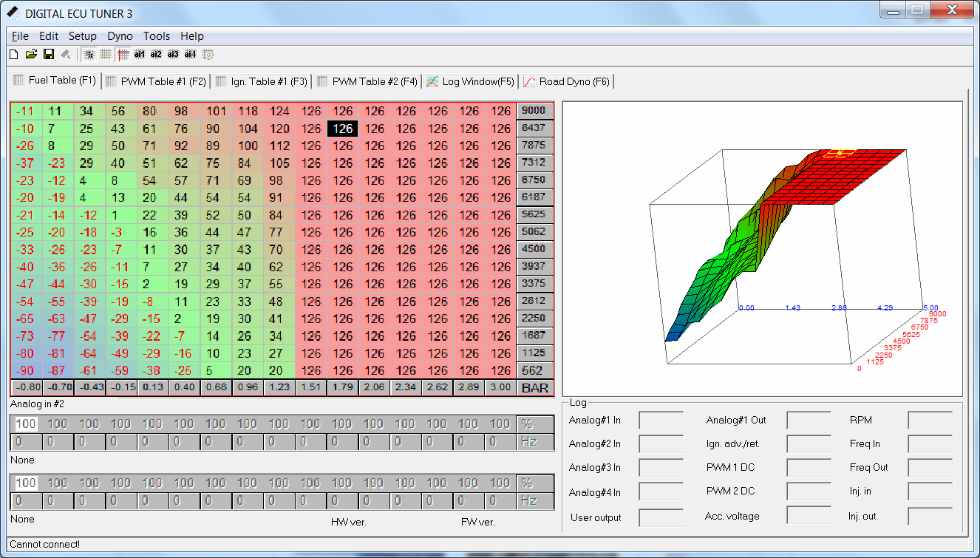The width and height of the screenshot is (980, 558).
Task: Toggle the colored grid toolbar button
Action: coord(89,54)
